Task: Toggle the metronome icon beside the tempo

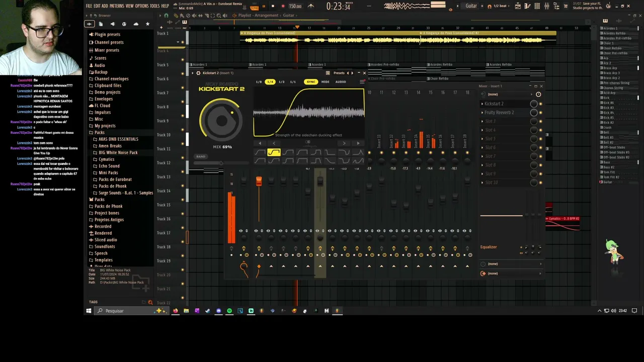Action: (x=310, y=6)
